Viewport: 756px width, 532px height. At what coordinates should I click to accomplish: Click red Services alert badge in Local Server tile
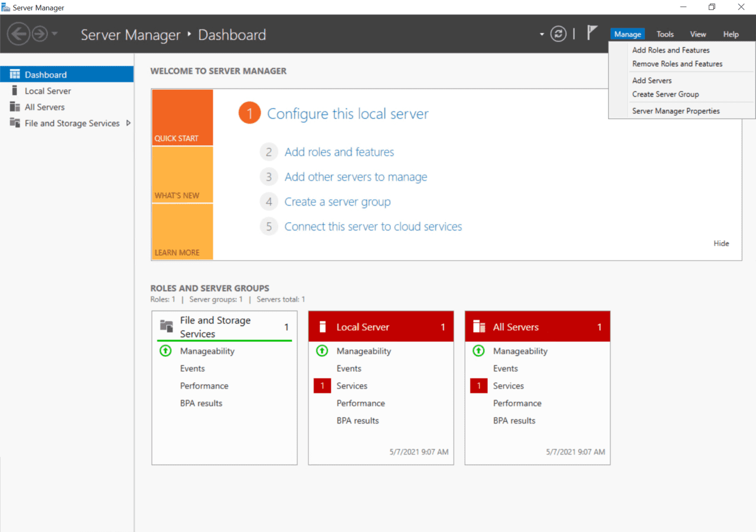(x=322, y=386)
